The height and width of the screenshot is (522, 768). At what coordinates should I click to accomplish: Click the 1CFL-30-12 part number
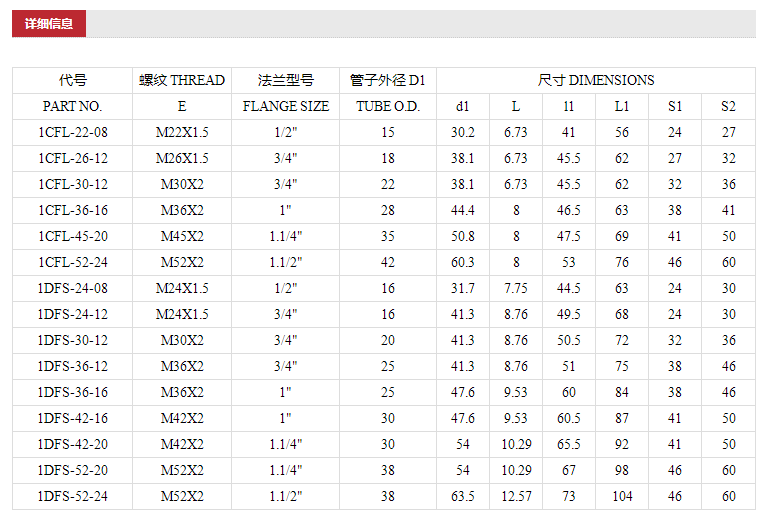tap(73, 184)
